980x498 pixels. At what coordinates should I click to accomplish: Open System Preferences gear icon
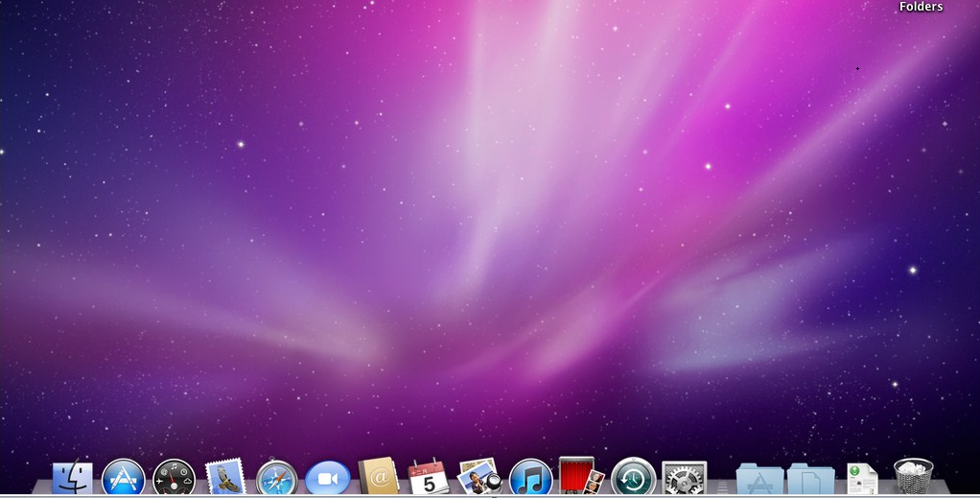click(684, 479)
